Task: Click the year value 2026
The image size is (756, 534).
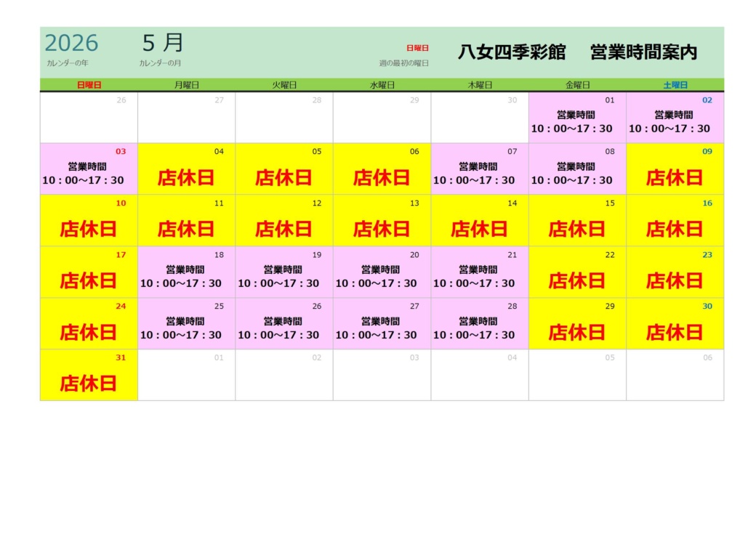Action: point(71,43)
